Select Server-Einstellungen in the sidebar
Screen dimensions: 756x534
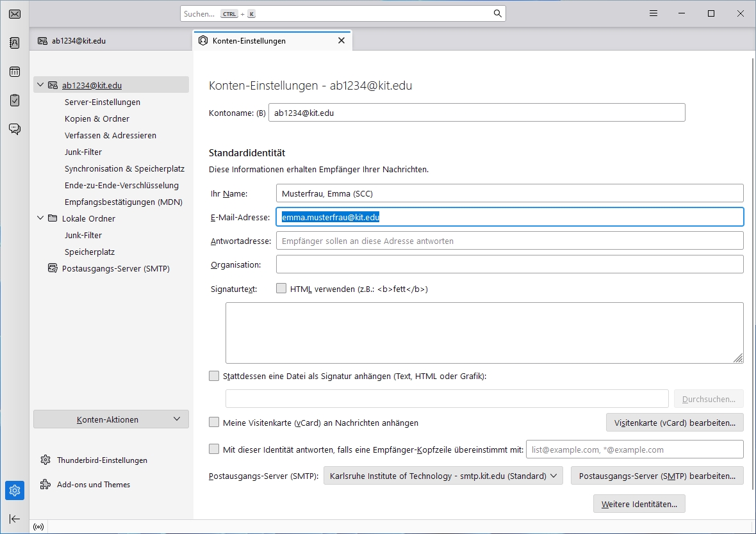pyautogui.click(x=102, y=102)
